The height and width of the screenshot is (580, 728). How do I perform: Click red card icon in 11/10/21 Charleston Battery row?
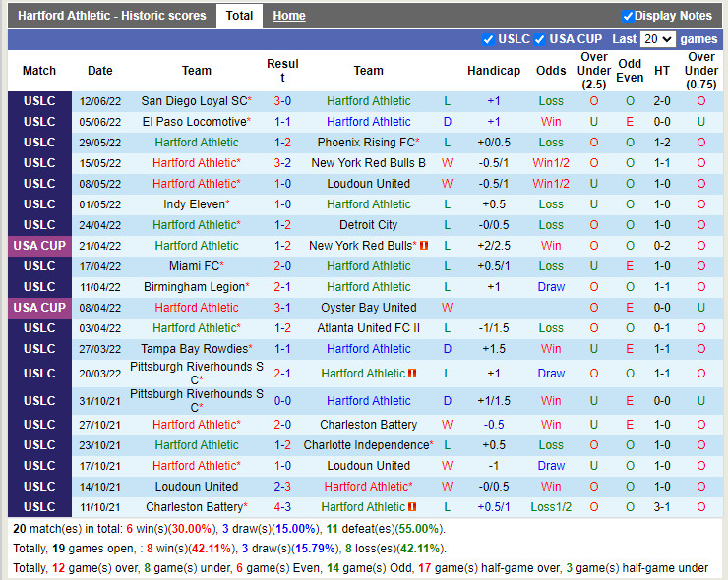413,507
